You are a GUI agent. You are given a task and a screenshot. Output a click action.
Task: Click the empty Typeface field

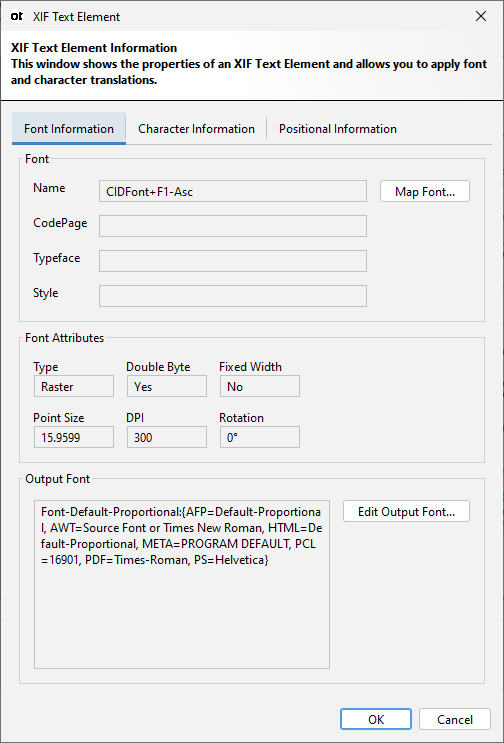pos(233,261)
